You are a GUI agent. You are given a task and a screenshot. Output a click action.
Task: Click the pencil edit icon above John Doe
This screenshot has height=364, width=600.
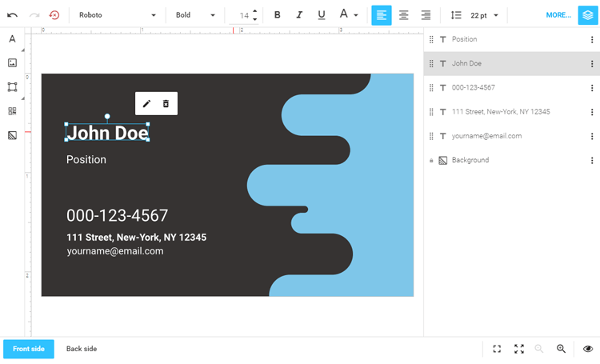pos(146,104)
